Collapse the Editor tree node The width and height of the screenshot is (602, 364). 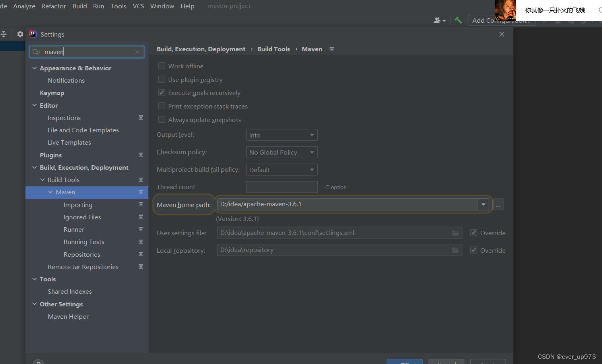[x=35, y=105]
